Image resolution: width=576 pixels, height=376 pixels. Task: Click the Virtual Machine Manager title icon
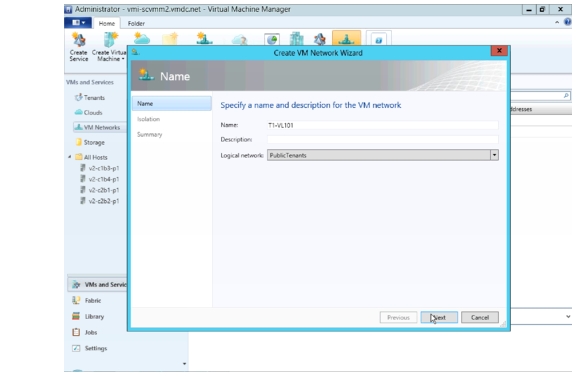pos(68,10)
